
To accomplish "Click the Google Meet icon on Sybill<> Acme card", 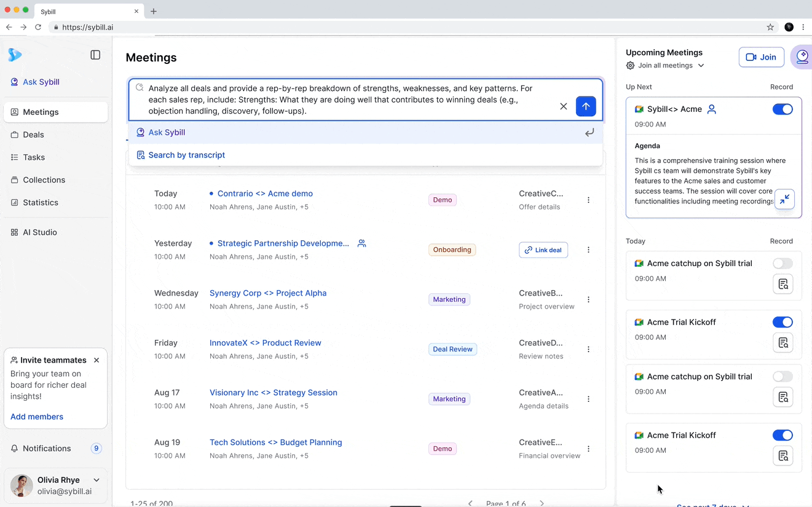I will click(639, 109).
